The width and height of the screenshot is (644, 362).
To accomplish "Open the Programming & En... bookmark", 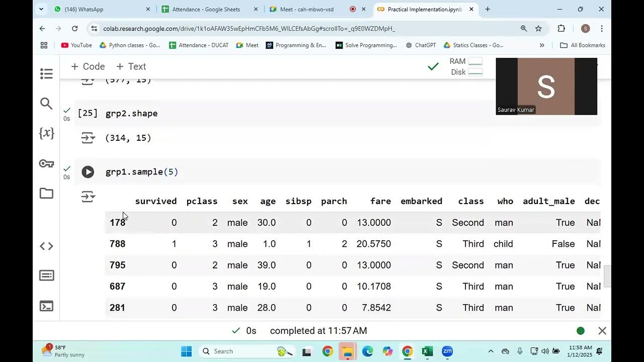I will coord(296,45).
